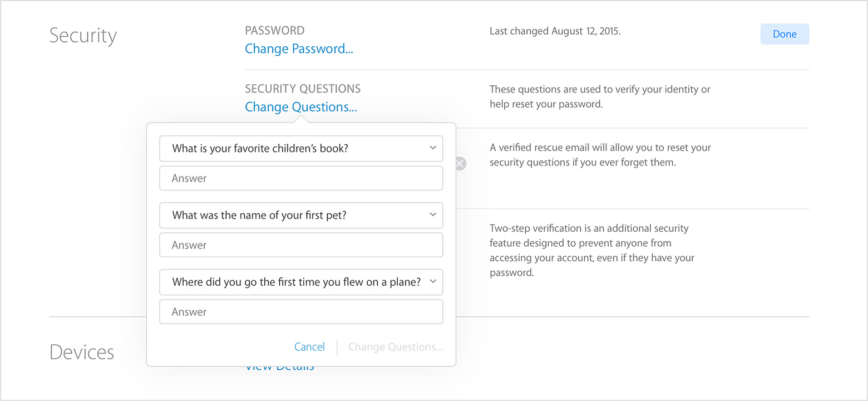Open the Change Password link
This screenshot has height=401, width=868.
[299, 49]
